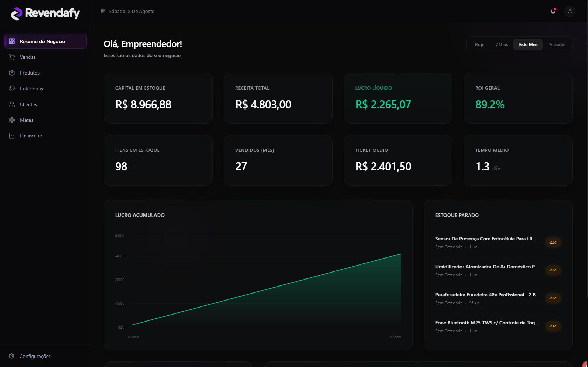The width and height of the screenshot is (588, 367).
Task: Click the Clientes people icon
Action: pos(12,104)
